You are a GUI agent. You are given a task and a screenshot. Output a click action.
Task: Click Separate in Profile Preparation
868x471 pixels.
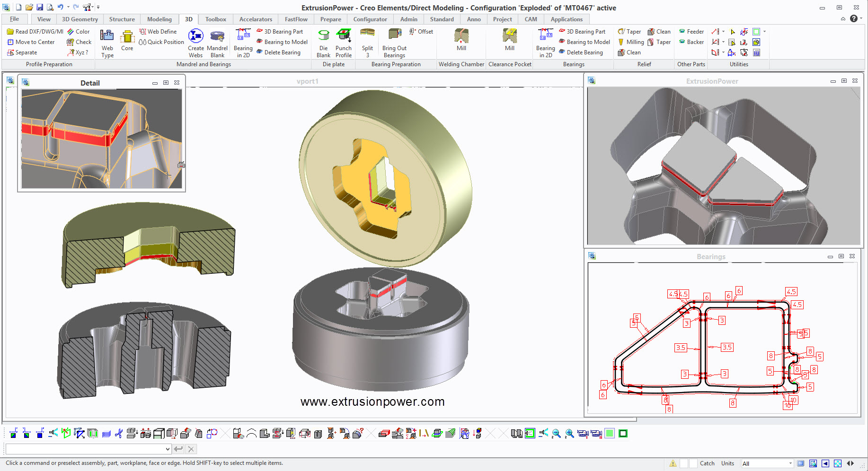[22, 52]
